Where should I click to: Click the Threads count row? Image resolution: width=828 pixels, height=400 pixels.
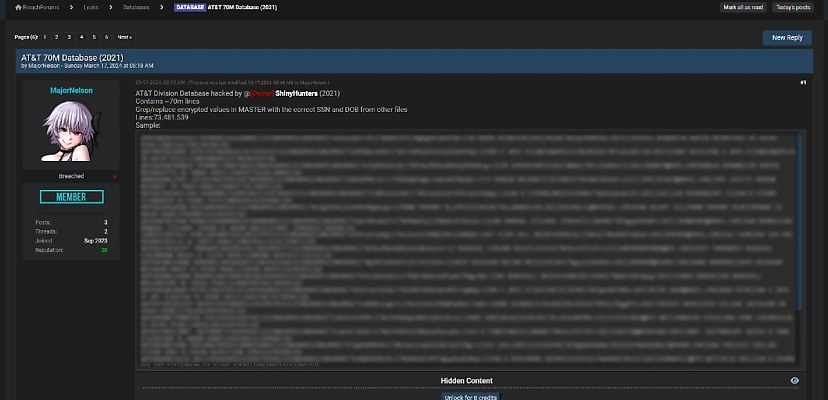tap(71, 231)
